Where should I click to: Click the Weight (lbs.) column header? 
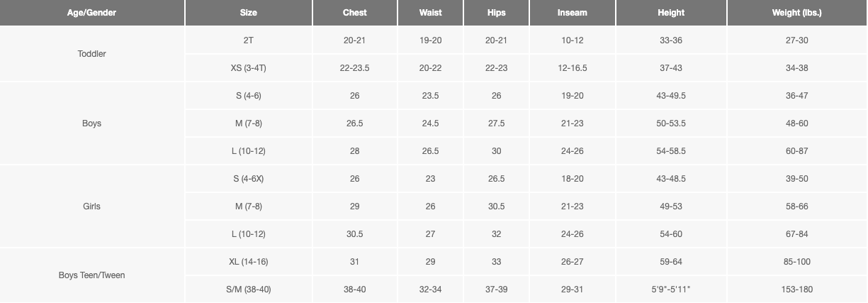tap(797, 13)
